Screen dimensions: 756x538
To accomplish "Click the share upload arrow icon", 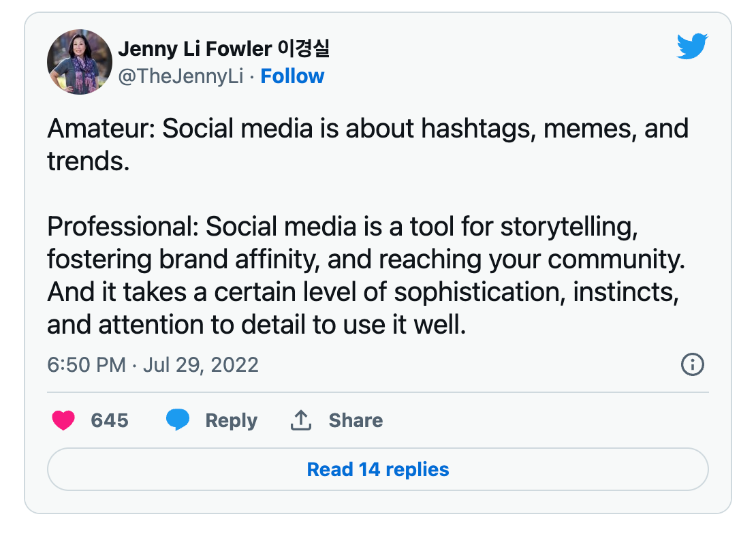I will click(x=301, y=420).
